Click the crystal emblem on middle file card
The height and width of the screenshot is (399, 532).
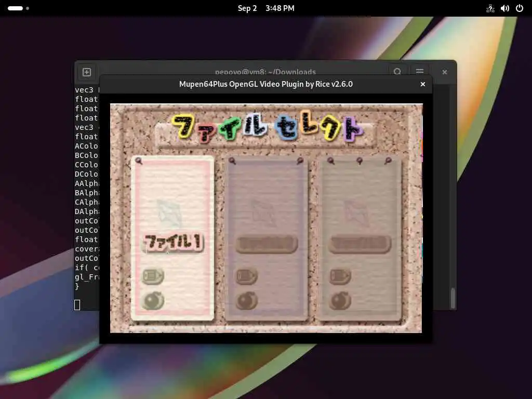click(262, 212)
